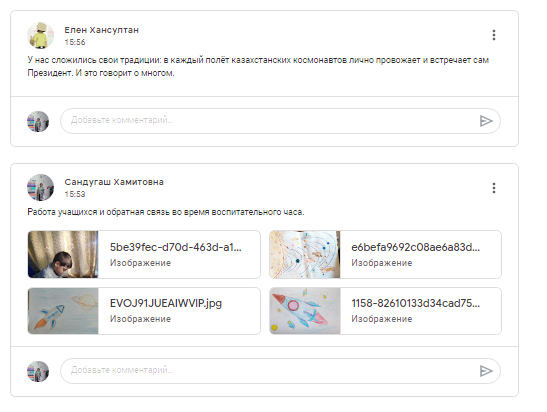Open the three-dot menu on Елен Хансултан's post

coord(494,35)
